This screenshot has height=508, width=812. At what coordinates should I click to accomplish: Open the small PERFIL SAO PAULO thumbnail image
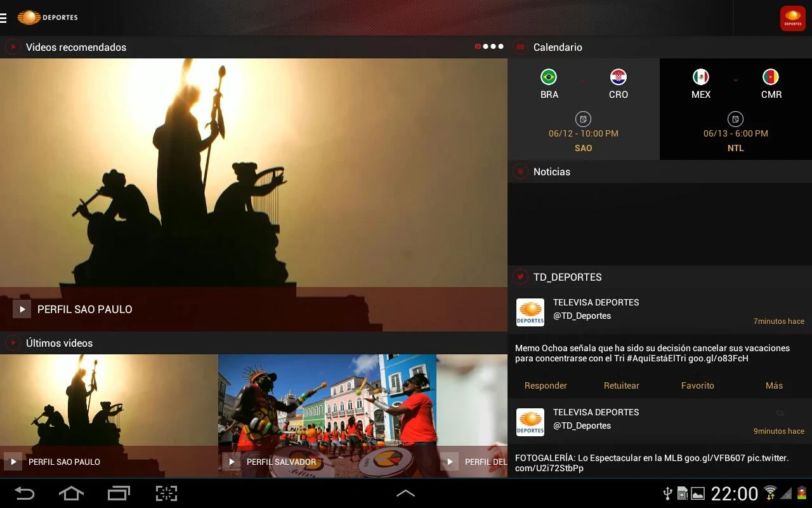point(109,415)
